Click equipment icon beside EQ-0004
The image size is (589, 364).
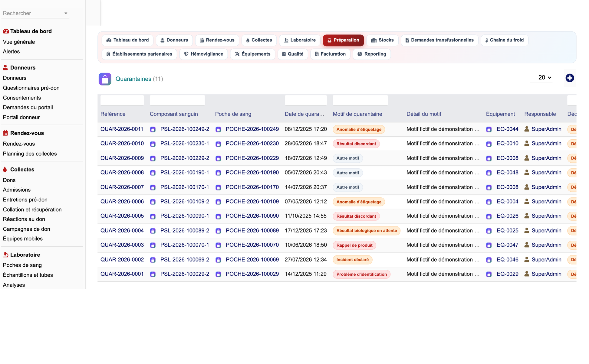489,202
